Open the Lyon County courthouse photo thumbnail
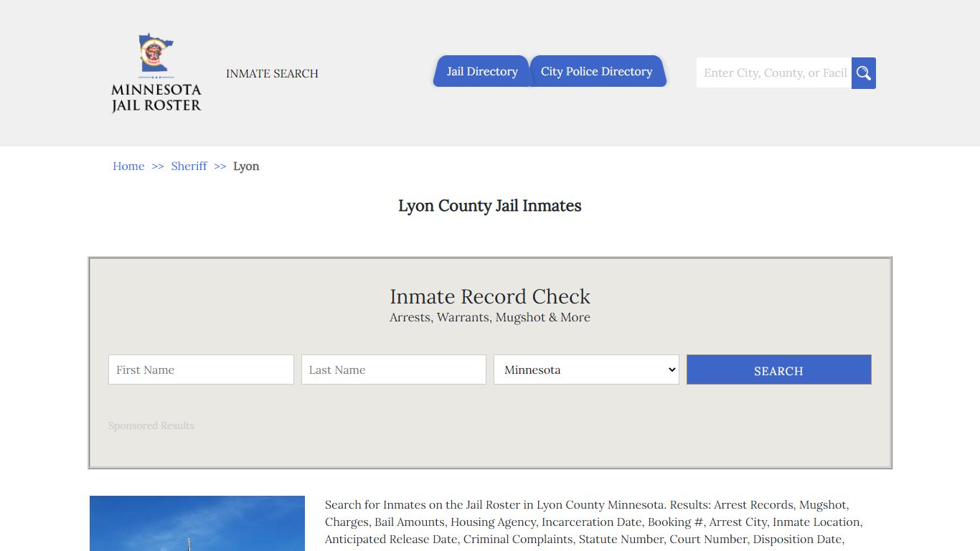This screenshot has width=980, height=551. (x=197, y=523)
